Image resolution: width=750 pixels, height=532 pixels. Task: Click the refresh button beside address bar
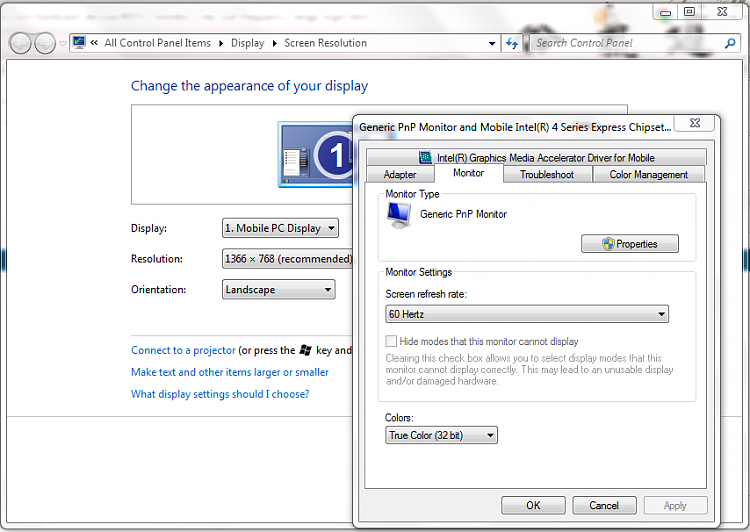tap(512, 44)
